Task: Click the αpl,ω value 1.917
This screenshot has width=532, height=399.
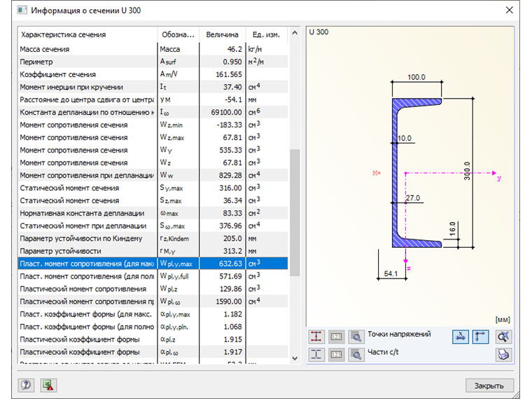Action: tap(222, 352)
